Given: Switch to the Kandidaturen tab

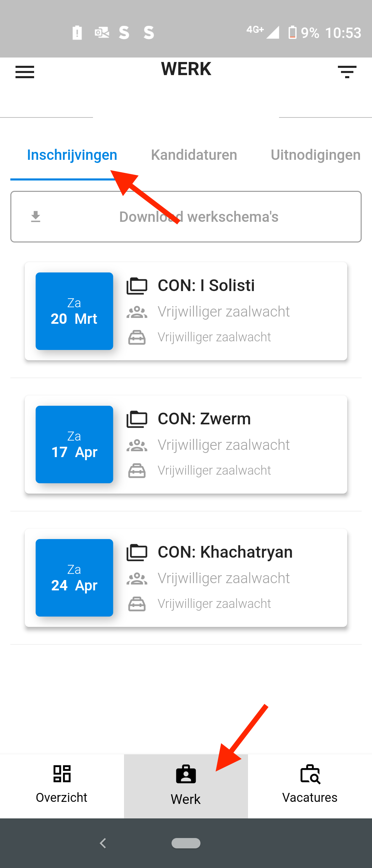Looking at the screenshot, I should (194, 155).
